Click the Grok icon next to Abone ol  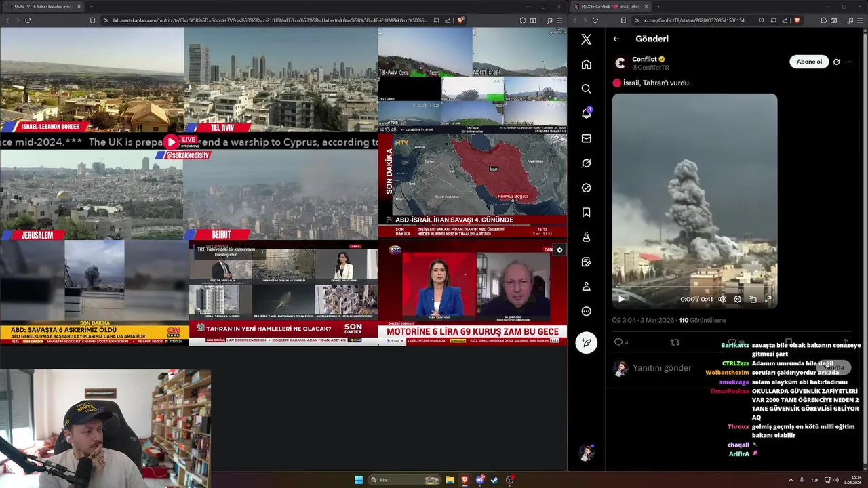[836, 62]
